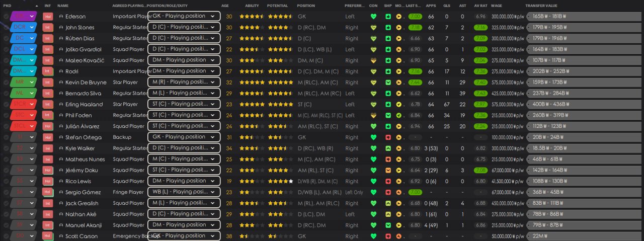Tick the selection circle on John Stones' row

[6, 28]
